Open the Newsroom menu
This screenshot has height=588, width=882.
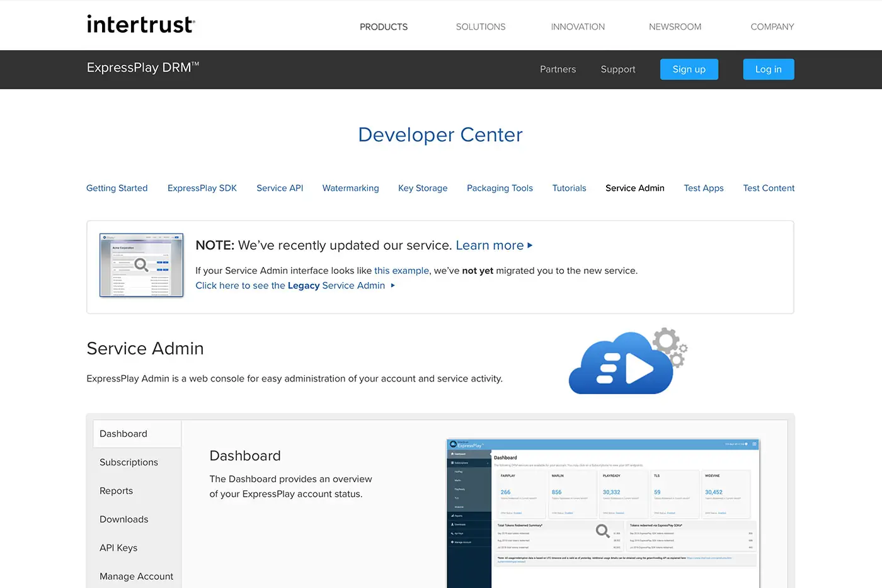click(675, 27)
